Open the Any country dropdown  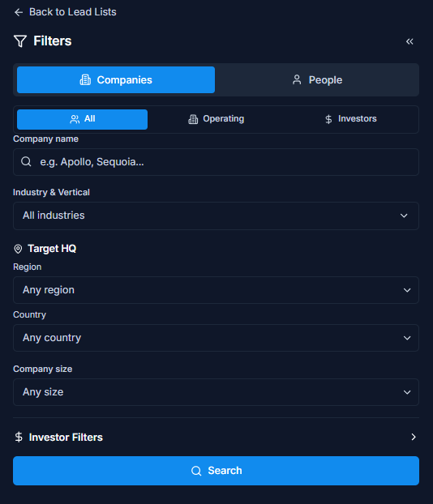pyautogui.click(x=216, y=338)
